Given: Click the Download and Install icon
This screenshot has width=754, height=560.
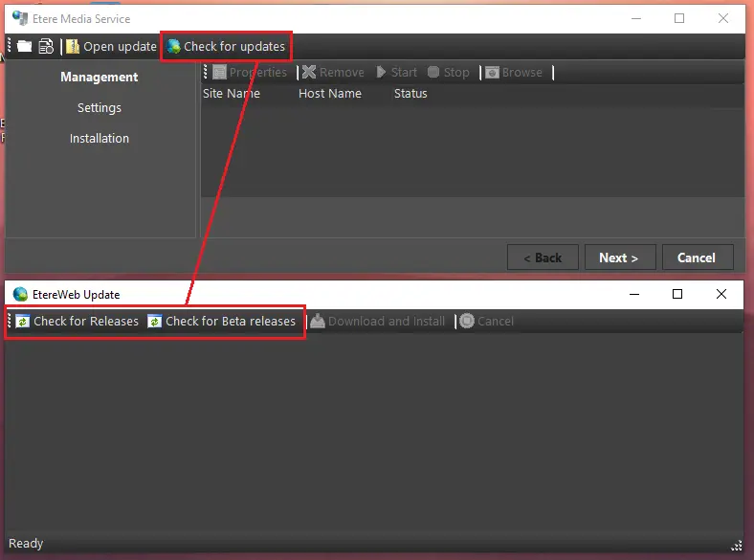Looking at the screenshot, I should (x=318, y=322).
